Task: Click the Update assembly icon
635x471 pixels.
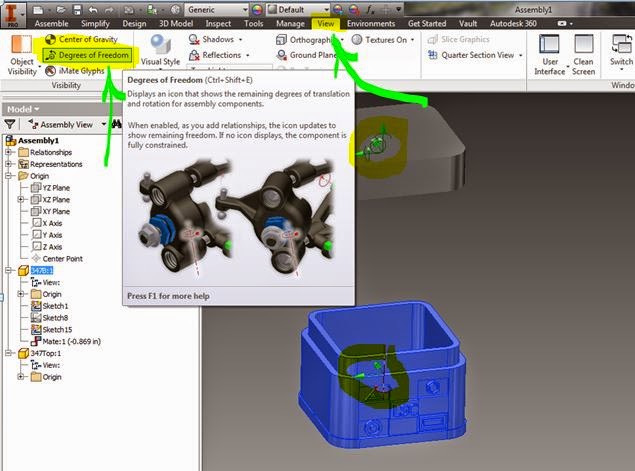Action: [x=153, y=9]
